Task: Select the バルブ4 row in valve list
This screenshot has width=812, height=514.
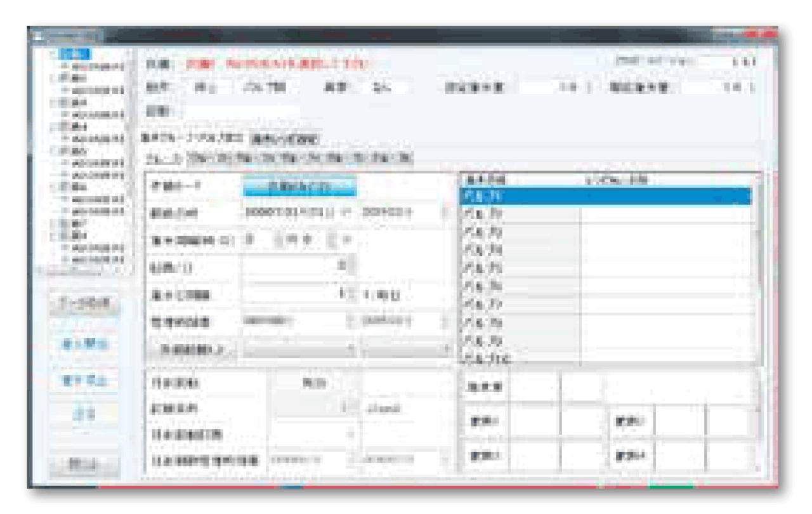Action: [x=605, y=250]
